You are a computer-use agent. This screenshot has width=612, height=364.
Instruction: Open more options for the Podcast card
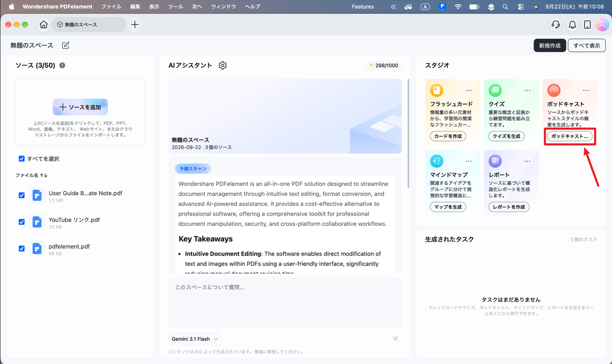(585, 90)
